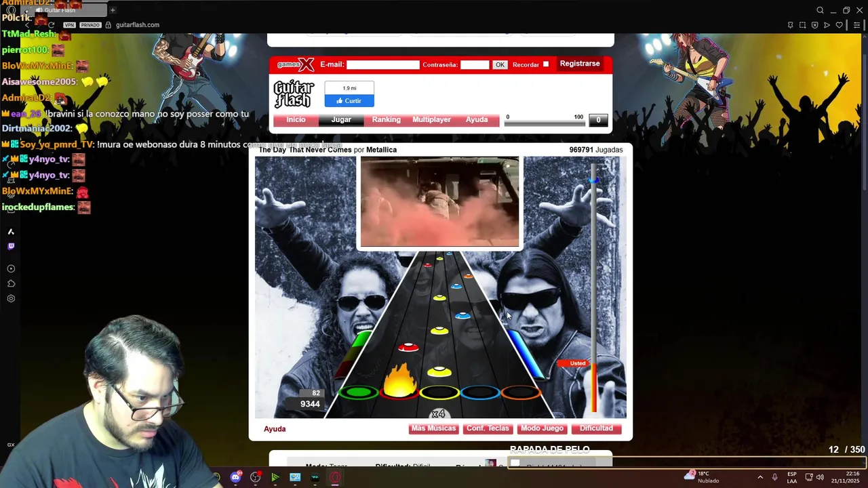Go to the Inicio menu item
Screen dimensions: 868x488
[x=296, y=120]
